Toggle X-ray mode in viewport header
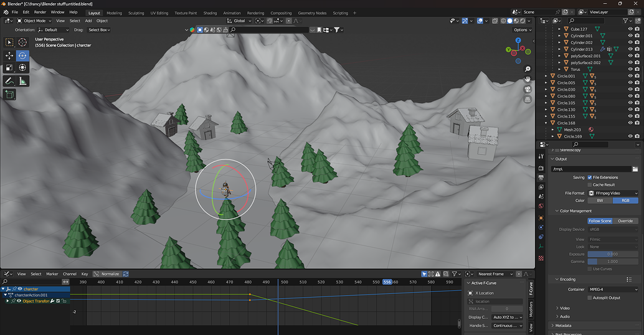644x335 pixels. 495,21
